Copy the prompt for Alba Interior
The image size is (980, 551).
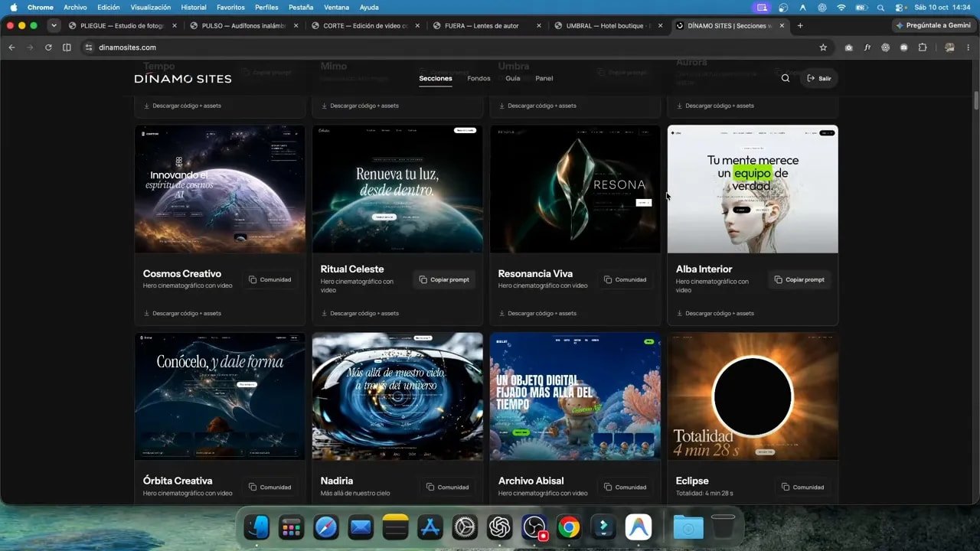tap(799, 279)
